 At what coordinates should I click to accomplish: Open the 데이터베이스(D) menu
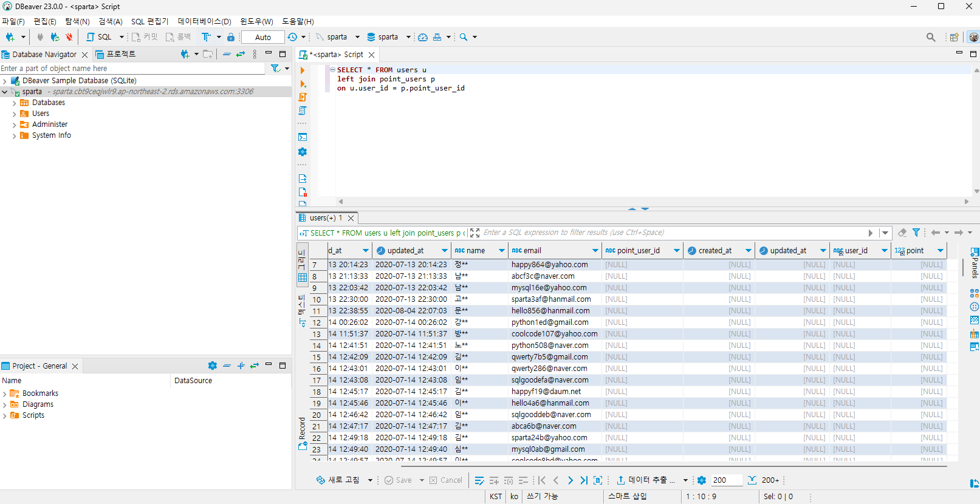[x=204, y=21]
